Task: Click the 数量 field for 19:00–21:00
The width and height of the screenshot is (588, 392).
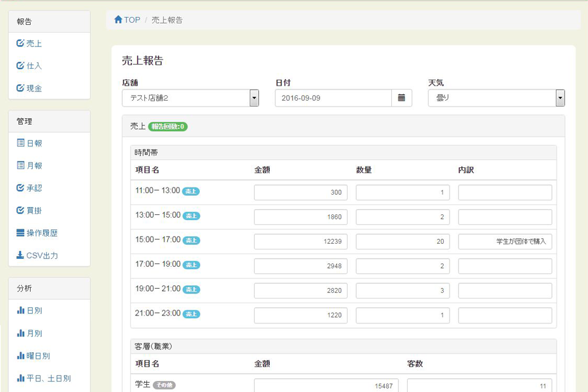Action: [402, 291]
